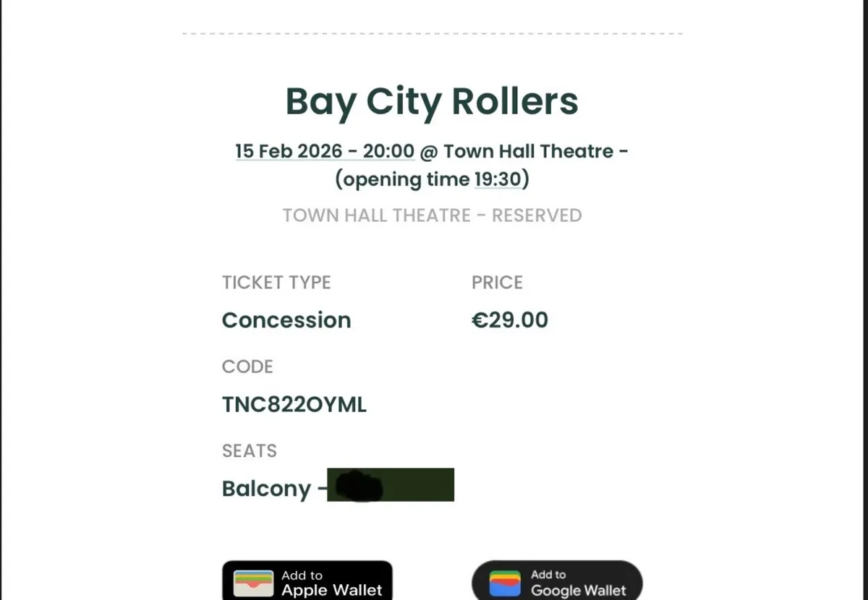This screenshot has height=600, width=868.
Task: Click the TOWN HALL THEATRE - RESERVED text
Action: pos(432,215)
